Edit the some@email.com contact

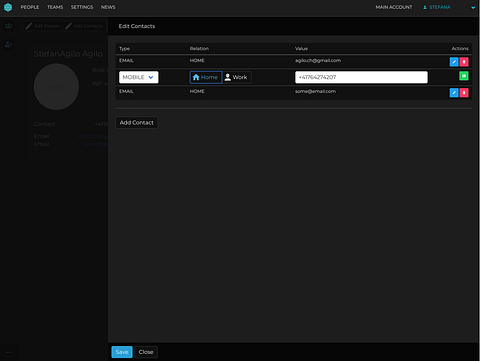click(454, 92)
